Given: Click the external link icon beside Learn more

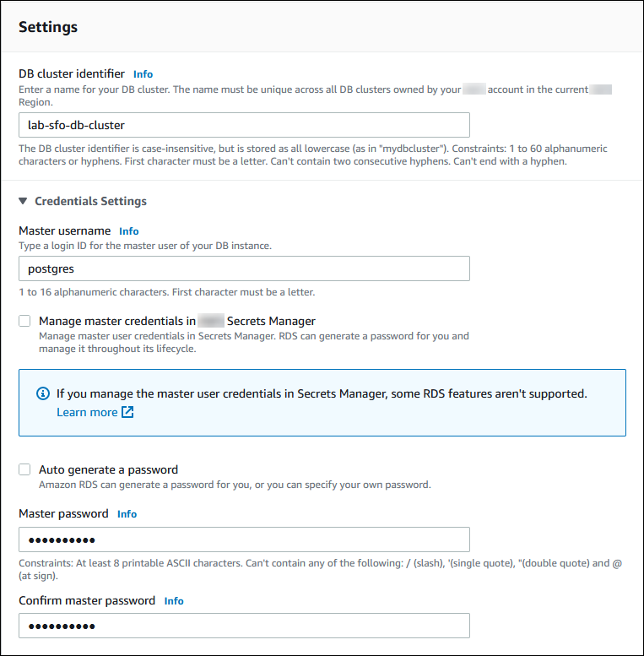Looking at the screenshot, I should point(127,412).
